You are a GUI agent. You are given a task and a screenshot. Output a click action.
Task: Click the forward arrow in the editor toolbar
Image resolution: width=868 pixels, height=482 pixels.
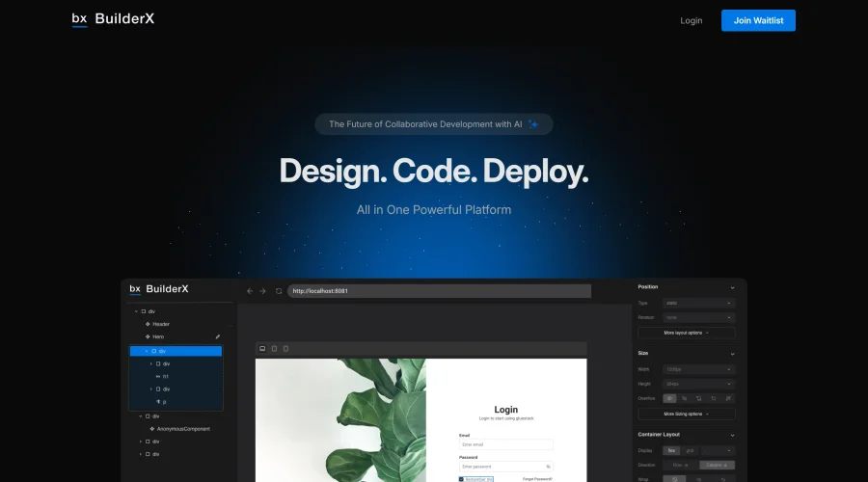point(263,291)
